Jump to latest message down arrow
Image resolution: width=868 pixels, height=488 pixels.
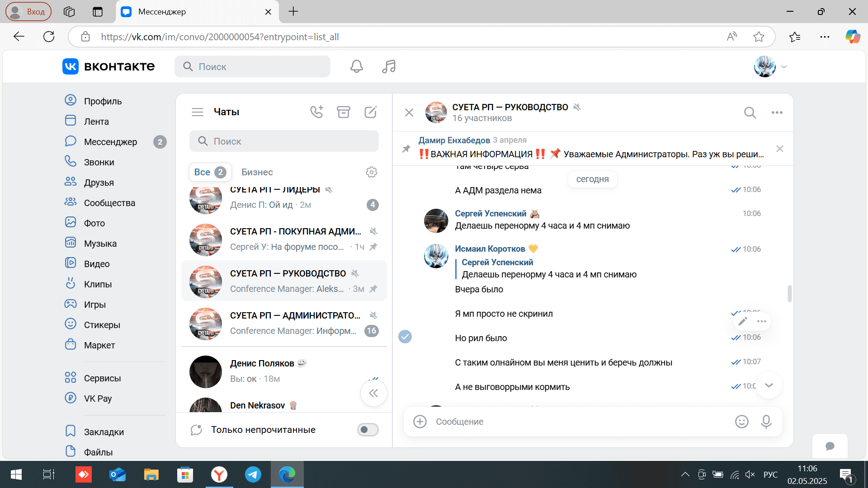point(769,385)
